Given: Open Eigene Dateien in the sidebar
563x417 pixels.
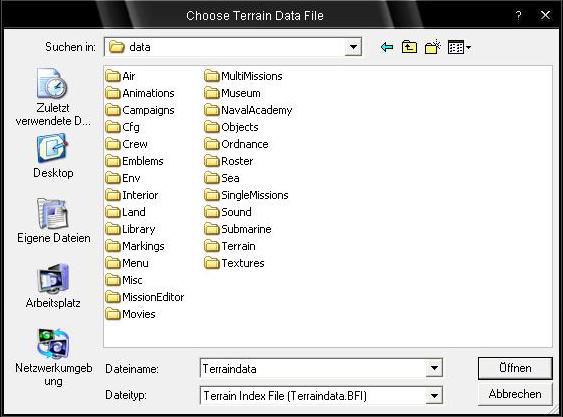Looking at the screenshot, I should [53, 221].
